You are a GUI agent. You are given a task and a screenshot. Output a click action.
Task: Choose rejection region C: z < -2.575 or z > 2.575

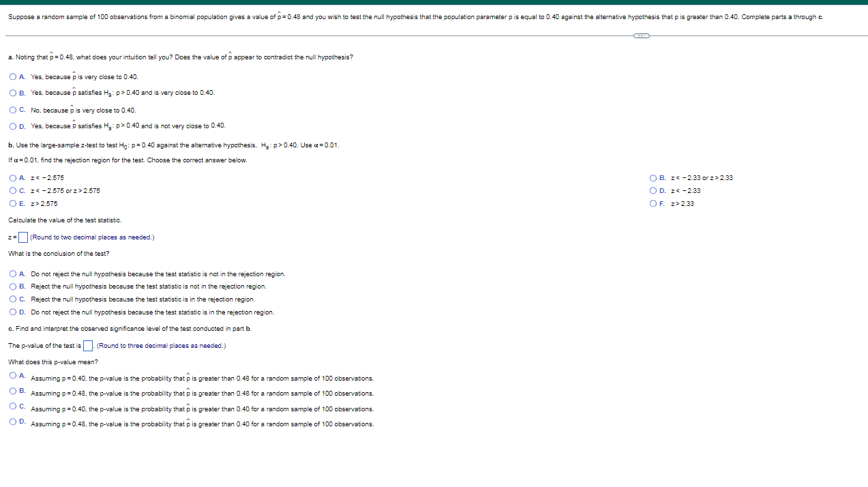(x=14, y=190)
